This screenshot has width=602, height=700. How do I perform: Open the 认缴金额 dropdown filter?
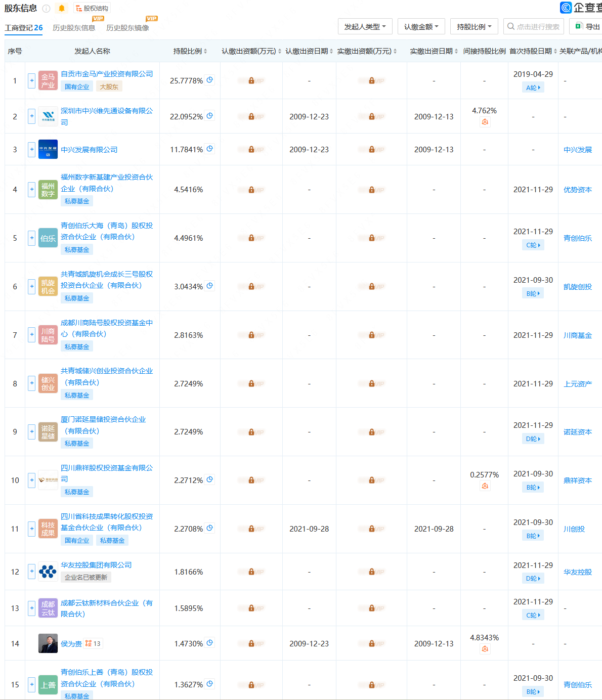coord(421,26)
